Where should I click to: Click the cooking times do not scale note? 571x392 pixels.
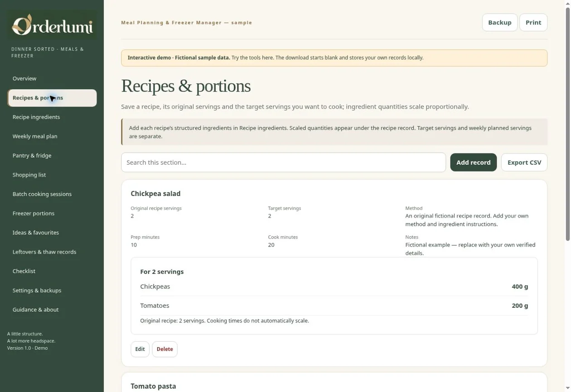(x=258, y=320)
